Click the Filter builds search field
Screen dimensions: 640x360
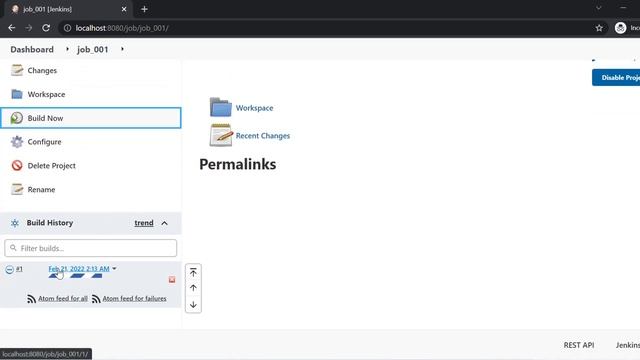(x=91, y=248)
